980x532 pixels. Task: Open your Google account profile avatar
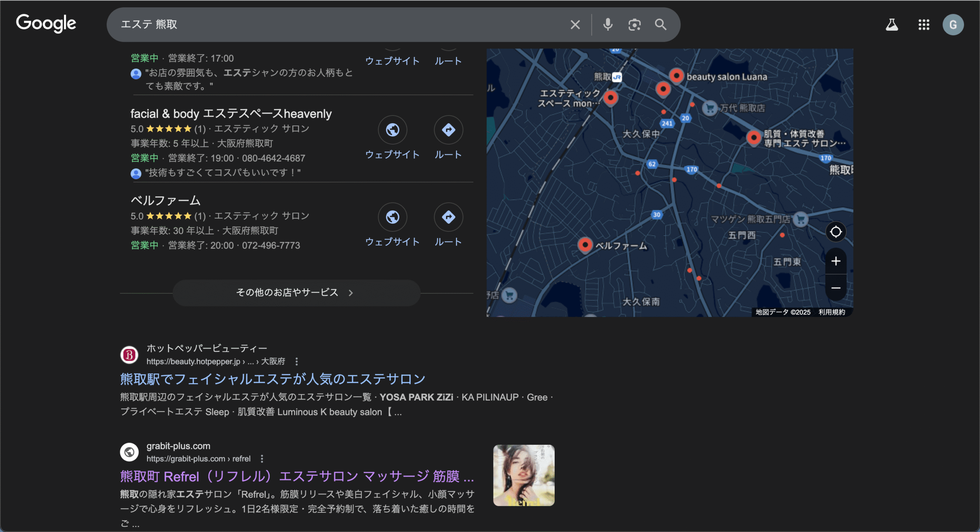[953, 24]
